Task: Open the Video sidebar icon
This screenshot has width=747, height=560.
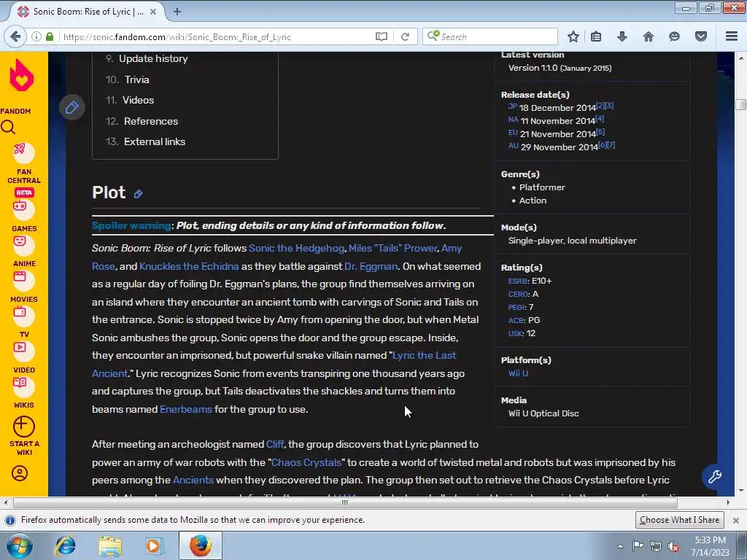Action: tap(23, 350)
